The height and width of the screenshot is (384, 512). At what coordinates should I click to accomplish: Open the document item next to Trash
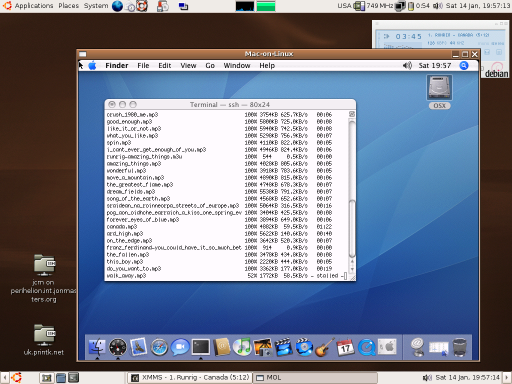pyautogui.click(x=438, y=349)
